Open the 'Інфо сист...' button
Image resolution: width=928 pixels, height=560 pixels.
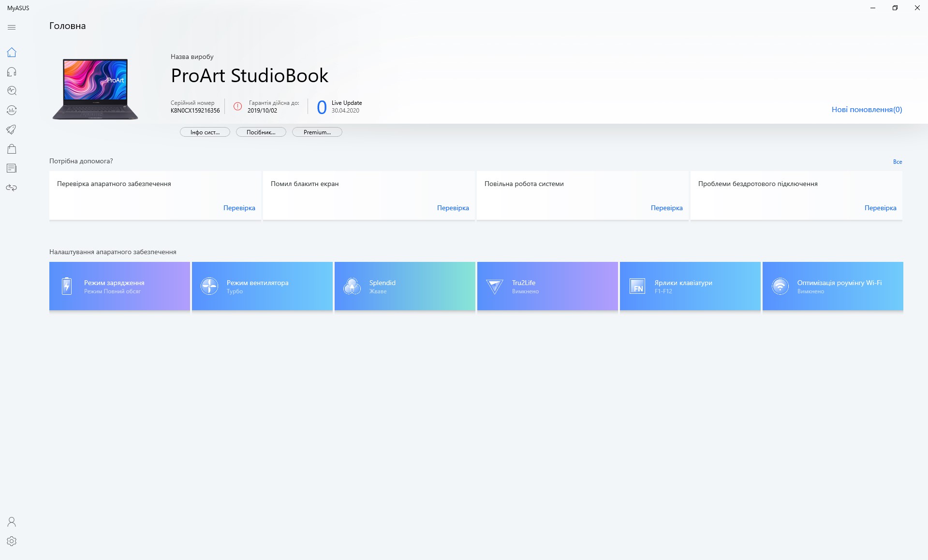coord(205,132)
